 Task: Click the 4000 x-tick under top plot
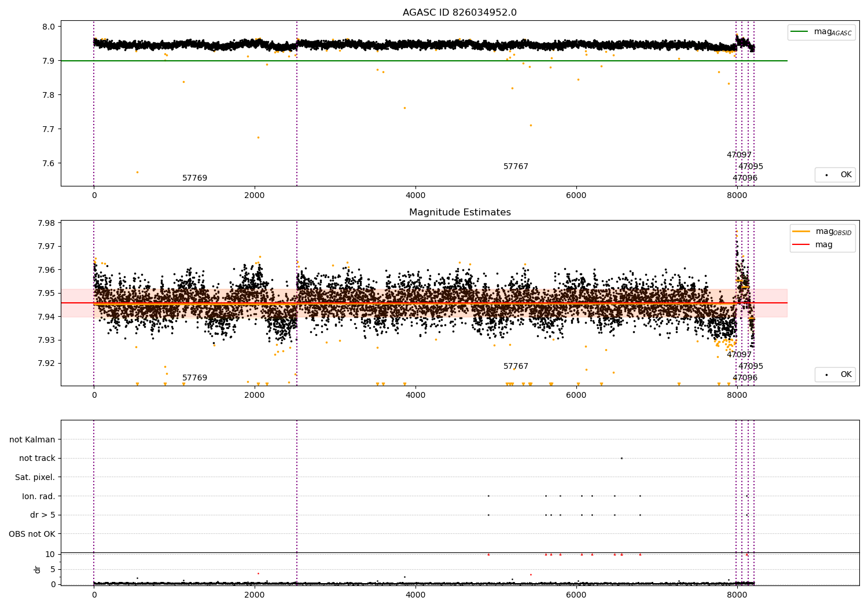pos(415,196)
